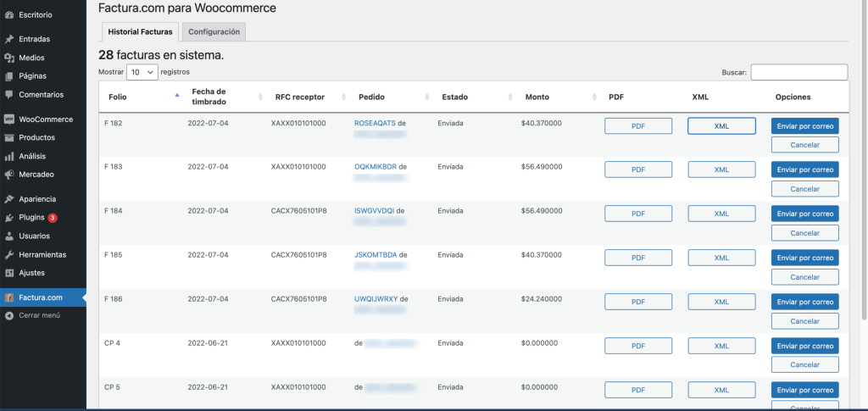Click the Entradas pin icon
This screenshot has width=868, height=411.
(8, 39)
